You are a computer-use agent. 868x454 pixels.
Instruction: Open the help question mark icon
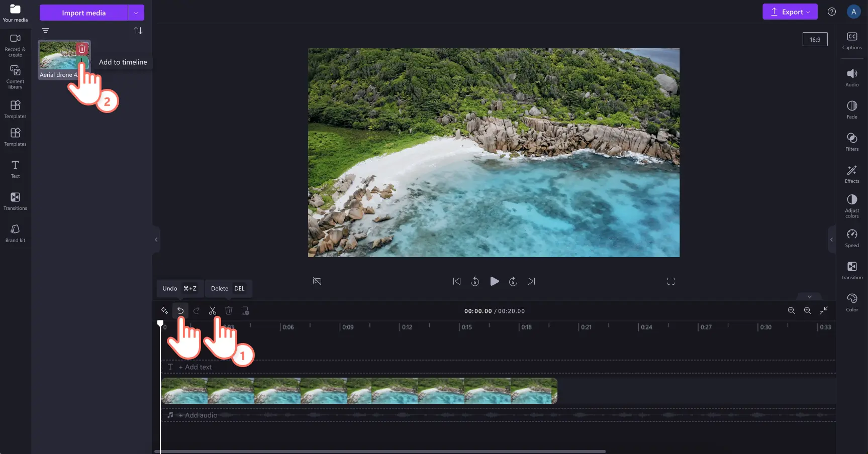point(832,12)
